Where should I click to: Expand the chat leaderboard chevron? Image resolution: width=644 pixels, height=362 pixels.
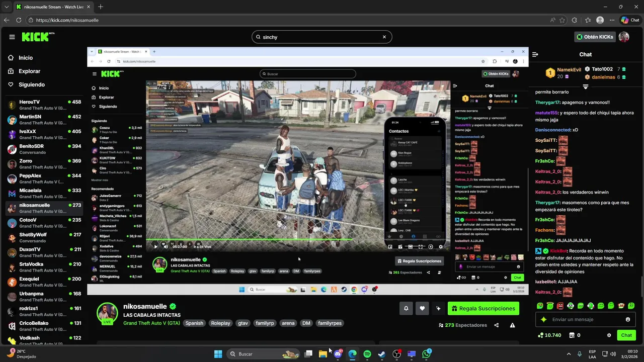(x=585, y=87)
